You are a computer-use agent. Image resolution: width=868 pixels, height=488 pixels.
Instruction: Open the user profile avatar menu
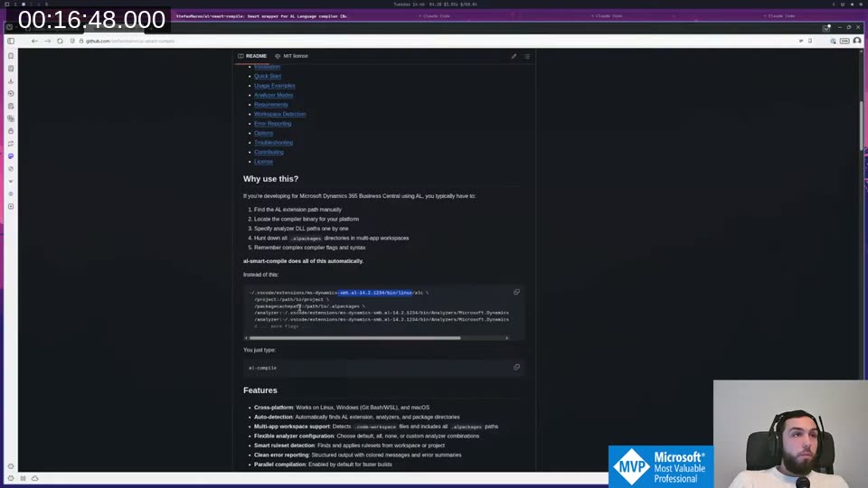coord(857,41)
